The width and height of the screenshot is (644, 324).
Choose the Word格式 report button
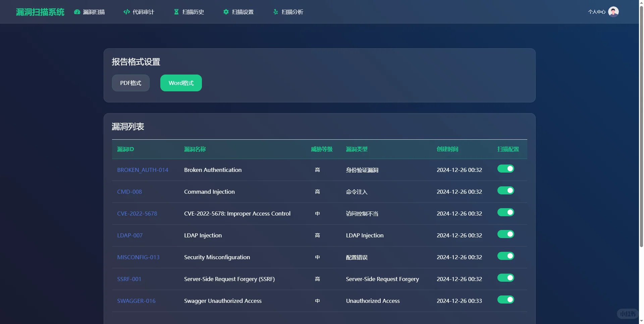click(181, 83)
